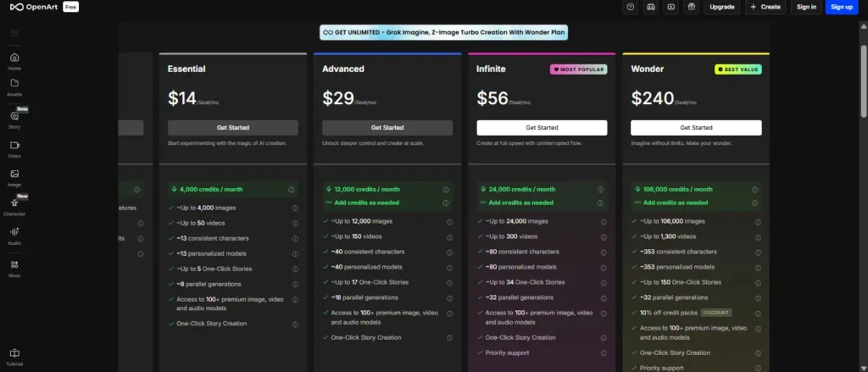Collapse the left sidebar menu icon

[x=14, y=33]
